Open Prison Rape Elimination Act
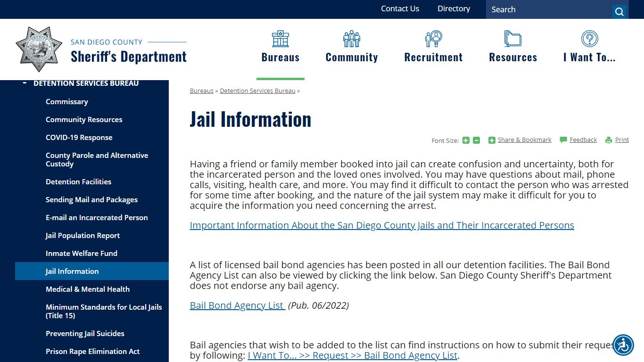The width and height of the screenshot is (644, 362). [x=93, y=351]
